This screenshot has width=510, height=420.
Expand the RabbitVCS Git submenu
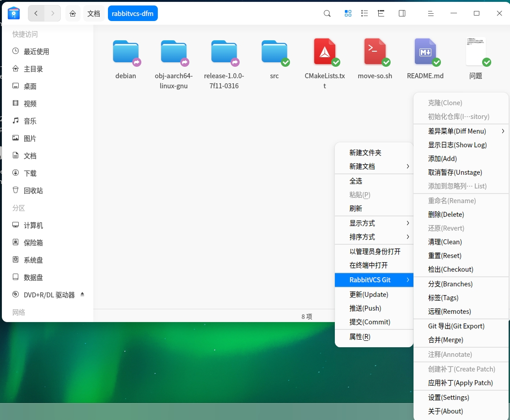(374, 280)
